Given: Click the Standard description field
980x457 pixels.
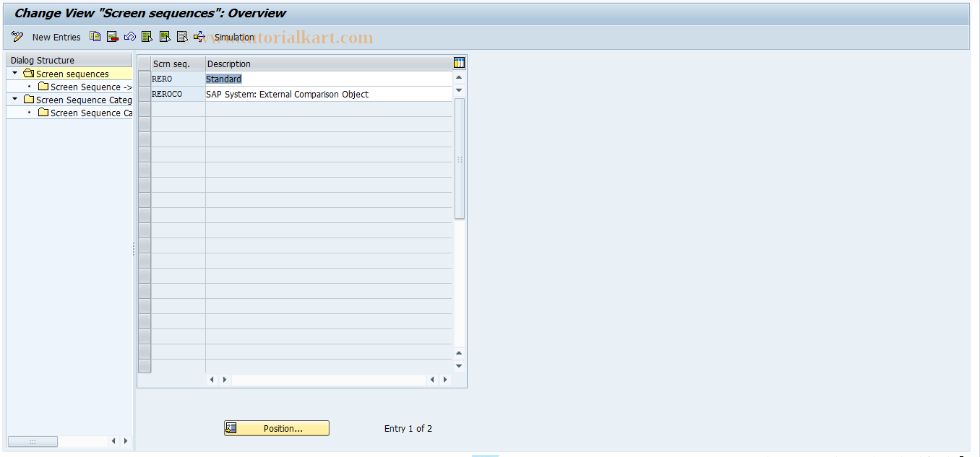Looking at the screenshot, I should (x=329, y=79).
